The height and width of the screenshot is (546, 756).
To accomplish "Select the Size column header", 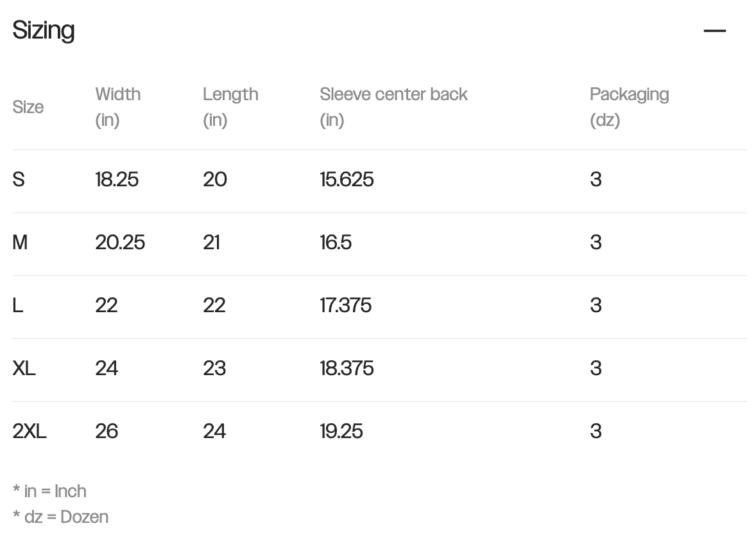I will click(x=28, y=107).
